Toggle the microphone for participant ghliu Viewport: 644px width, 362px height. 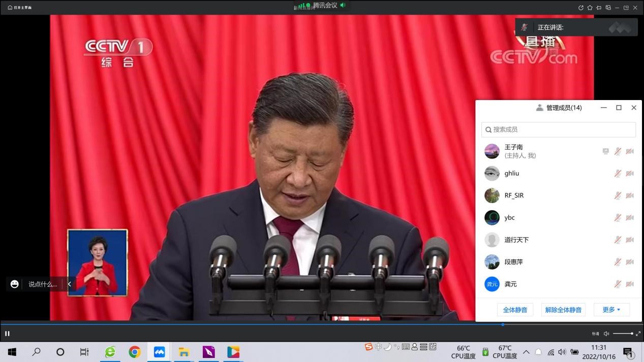click(x=618, y=174)
